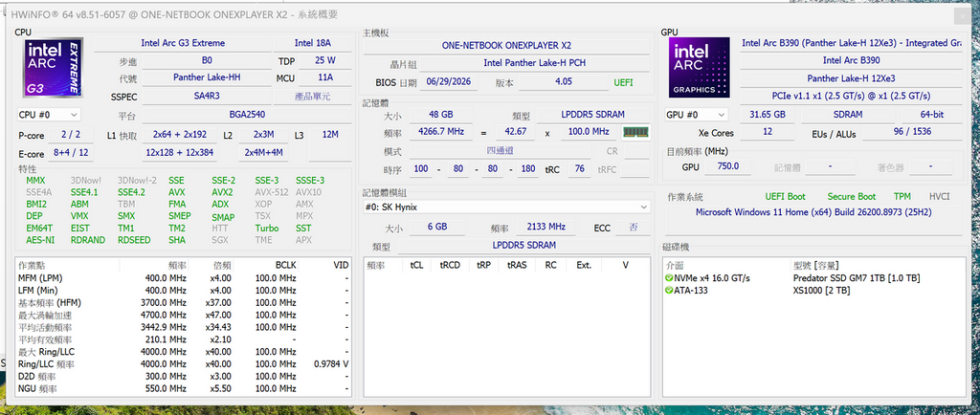
Task: Click the '11A' MCU value
Action: [x=325, y=78]
